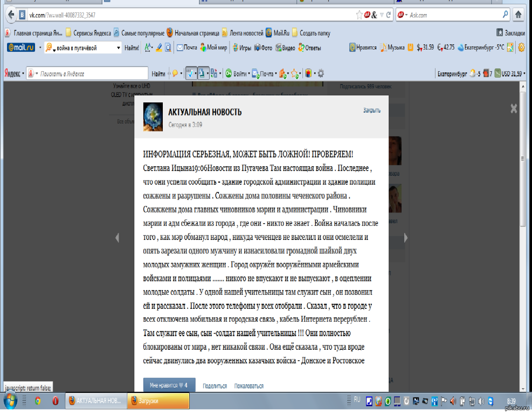
Task: Like the post with Мне нравится
Action: 168,386
